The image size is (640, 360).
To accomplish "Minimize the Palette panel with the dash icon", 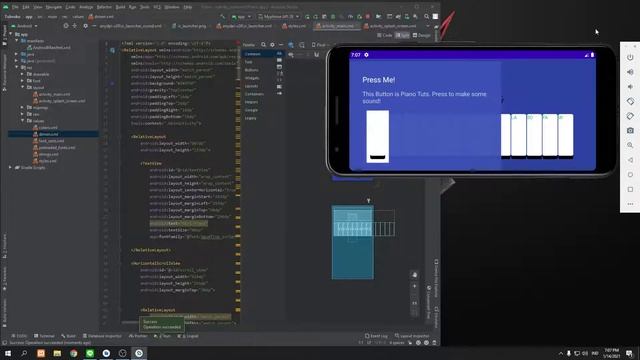I will coord(281,44).
